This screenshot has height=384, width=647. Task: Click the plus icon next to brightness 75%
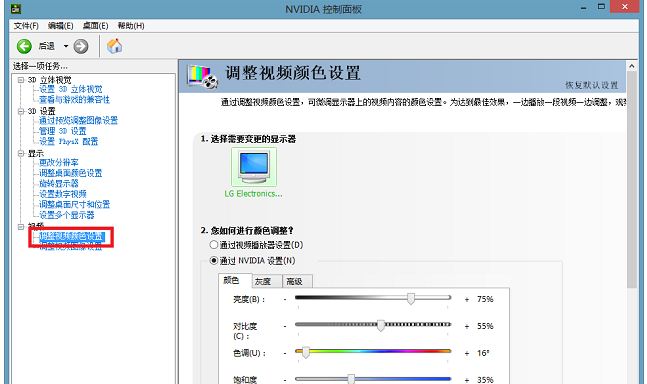click(467, 299)
